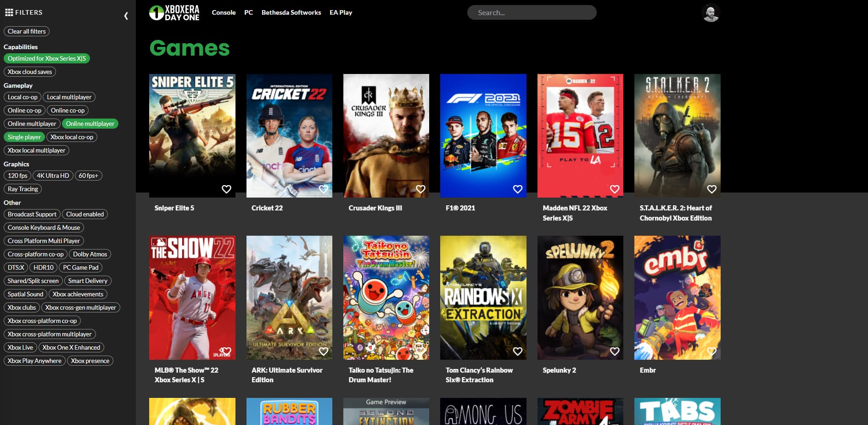Tap the heart on Madden NFL 22 cover
The image size is (868, 425).
coord(615,189)
